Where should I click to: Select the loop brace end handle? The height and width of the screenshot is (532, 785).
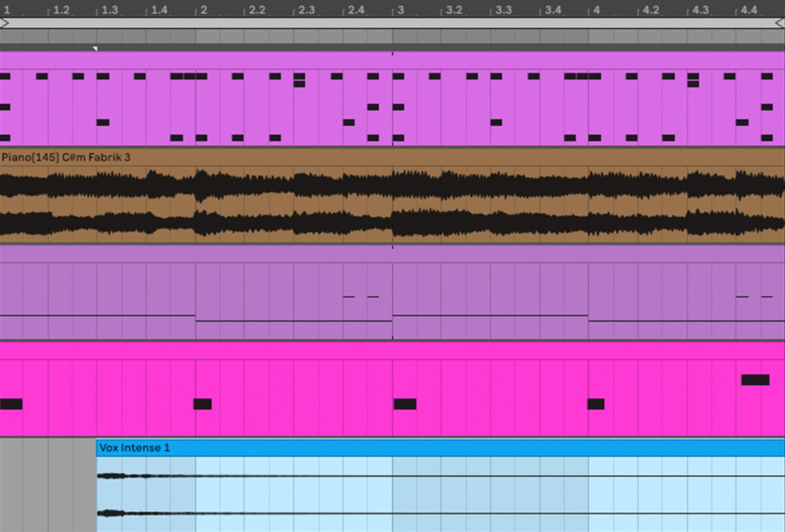(x=780, y=23)
